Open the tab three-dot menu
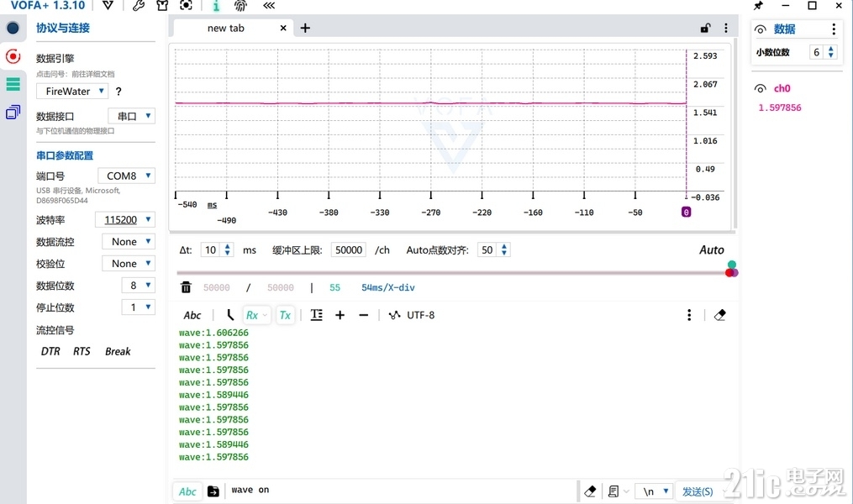 point(726,28)
